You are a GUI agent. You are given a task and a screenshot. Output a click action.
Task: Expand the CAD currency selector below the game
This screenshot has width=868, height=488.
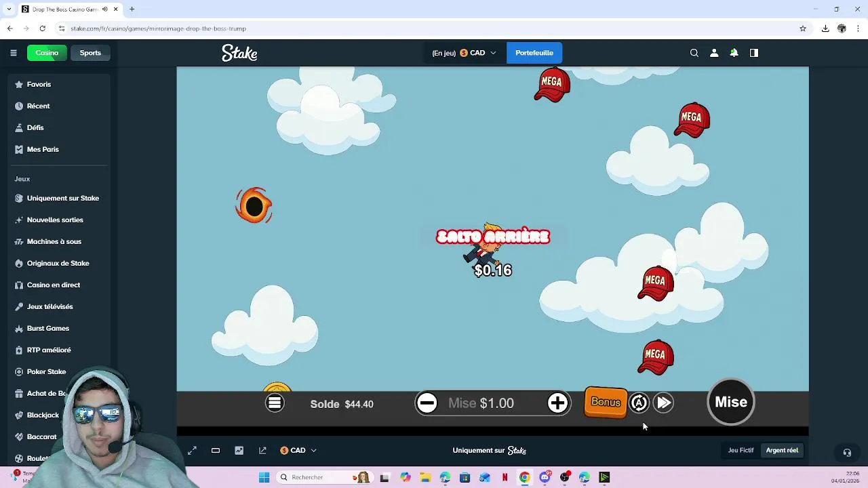click(298, 451)
